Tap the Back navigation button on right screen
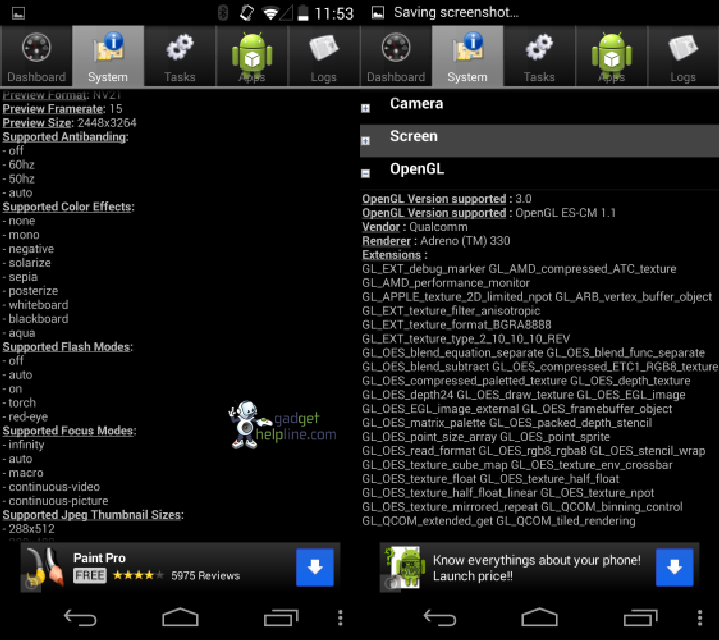719x640 pixels. pos(440,618)
